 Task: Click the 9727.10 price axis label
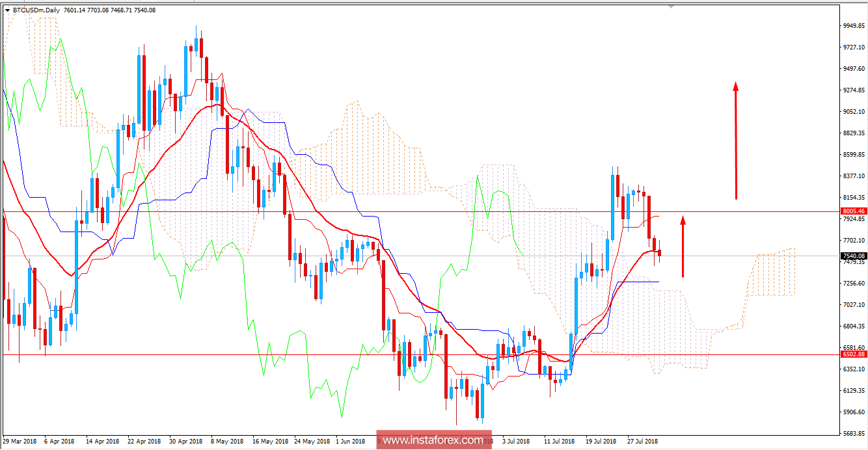pyautogui.click(x=853, y=47)
